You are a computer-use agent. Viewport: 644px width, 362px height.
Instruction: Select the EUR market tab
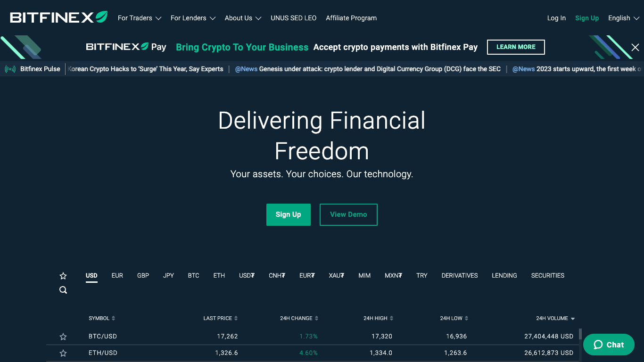[x=117, y=276]
